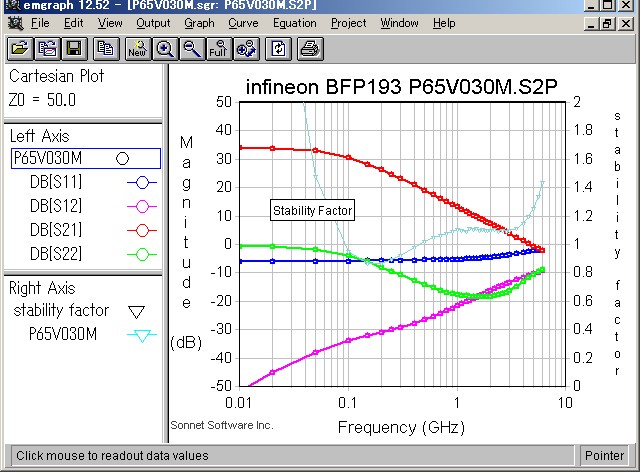
Task: Open the Graph menu
Action: pyautogui.click(x=199, y=23)
